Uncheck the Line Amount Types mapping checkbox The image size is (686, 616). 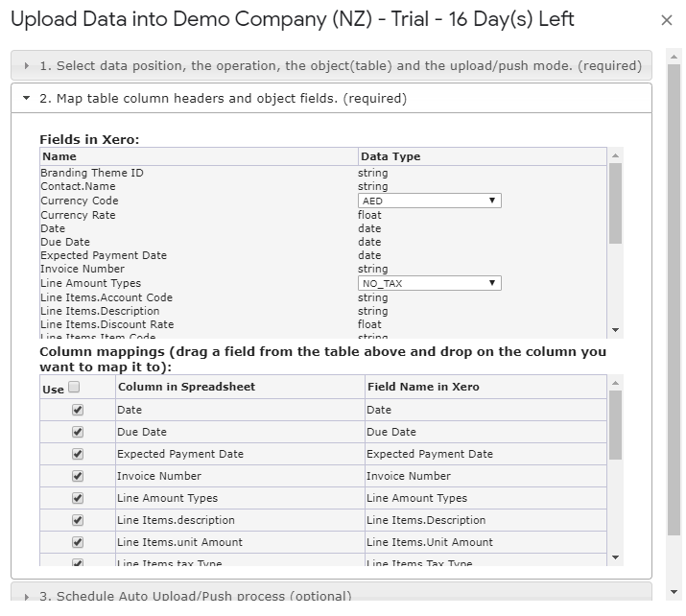coord(78,498)
